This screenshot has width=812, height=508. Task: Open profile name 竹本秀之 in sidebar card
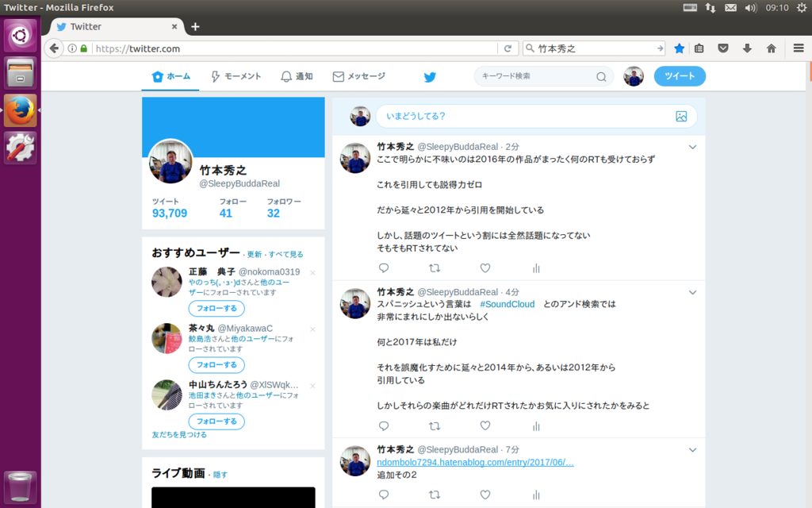223,171
